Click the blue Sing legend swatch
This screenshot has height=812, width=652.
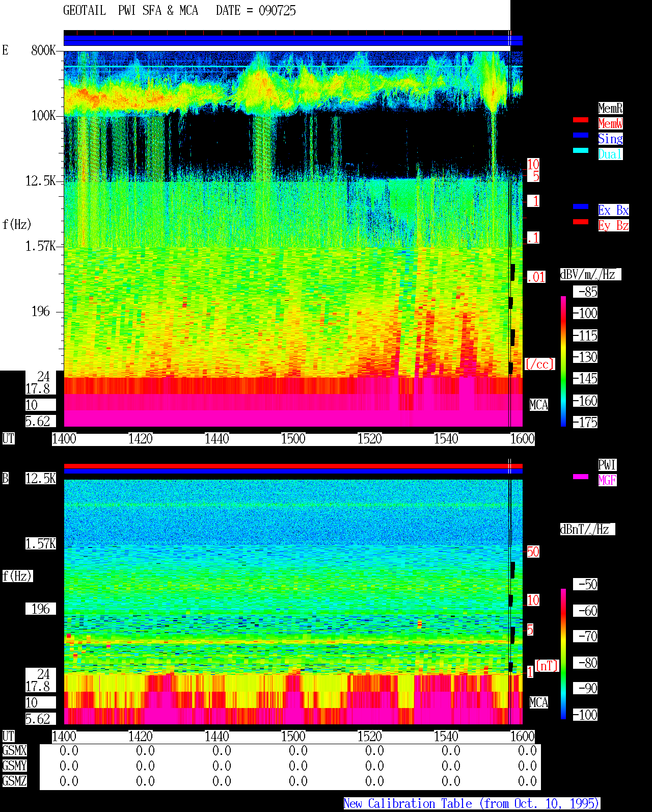click(581, 135)
